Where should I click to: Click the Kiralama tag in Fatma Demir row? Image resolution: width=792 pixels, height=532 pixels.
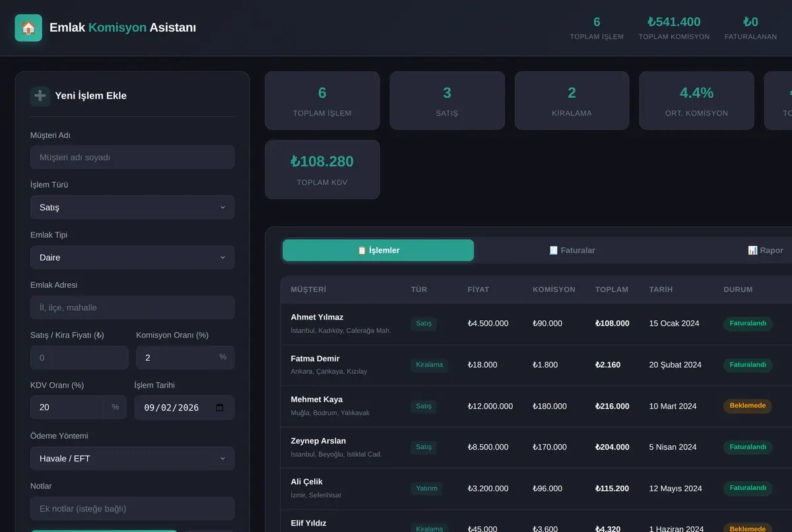coord(430,365)
